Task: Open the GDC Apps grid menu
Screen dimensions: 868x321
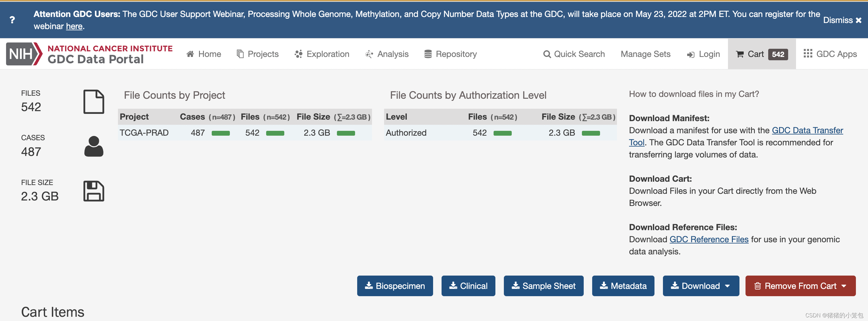Action: 830,54
